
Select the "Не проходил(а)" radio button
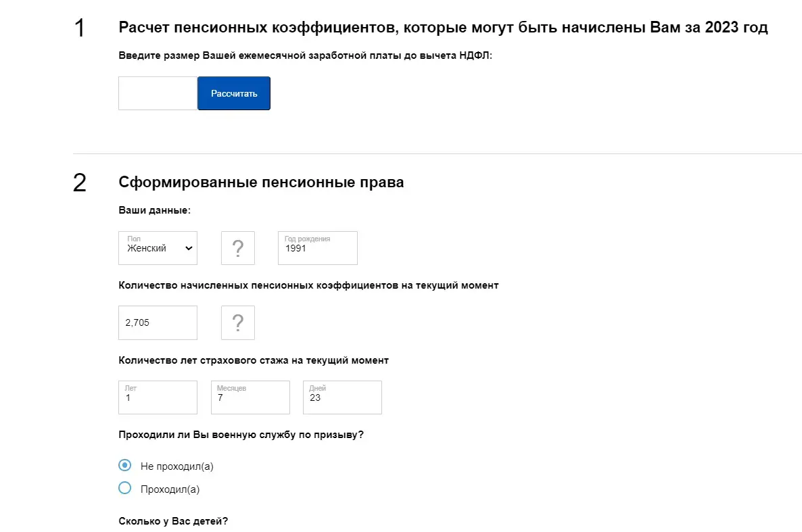click(124, 465)
